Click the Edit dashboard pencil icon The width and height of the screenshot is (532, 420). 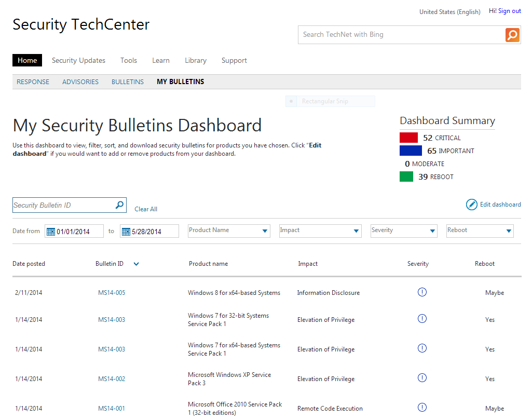472,205
